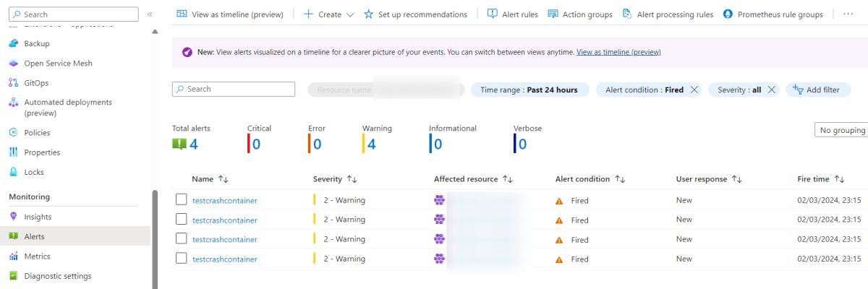868x289 pixels.
Task: Open the Alert condition: Fired filter
Action: click(644, 90)
